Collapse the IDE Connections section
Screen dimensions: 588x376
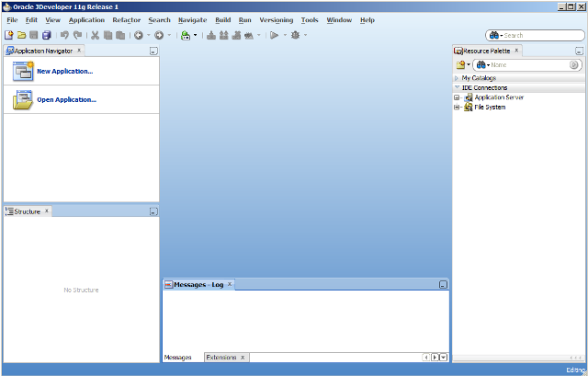coord(457,87)
